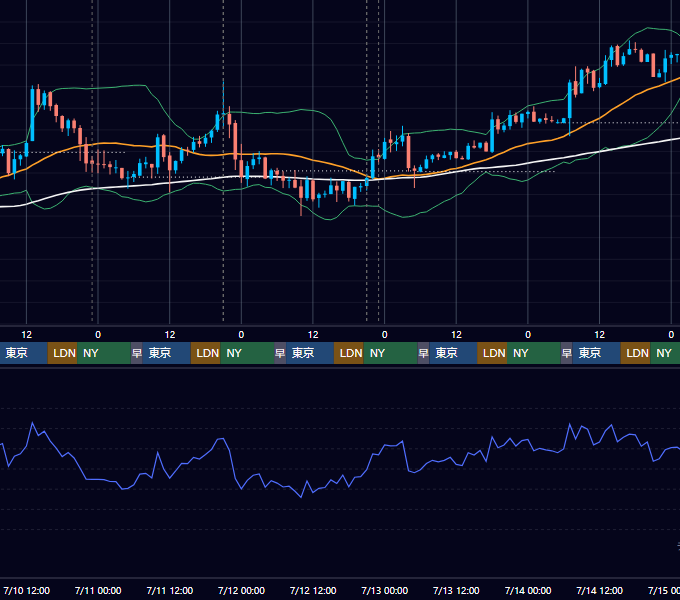
Task: Click the 7/14 12:00 date label
Action: (599, 590)
